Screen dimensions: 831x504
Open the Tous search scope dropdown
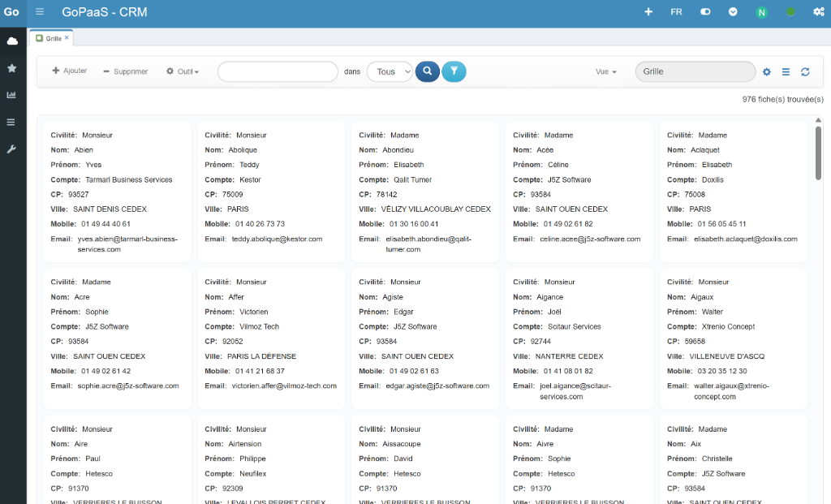coord(390,71)
